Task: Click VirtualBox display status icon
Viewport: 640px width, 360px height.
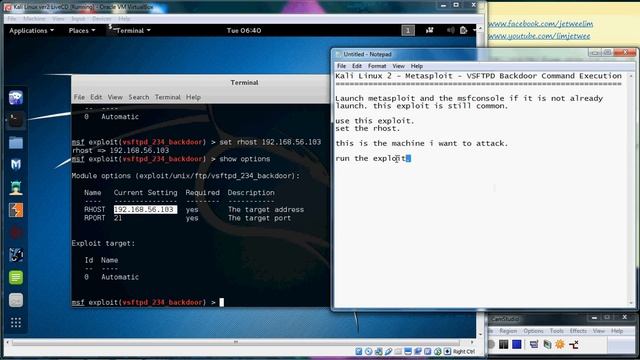Action: pos(408,351)
